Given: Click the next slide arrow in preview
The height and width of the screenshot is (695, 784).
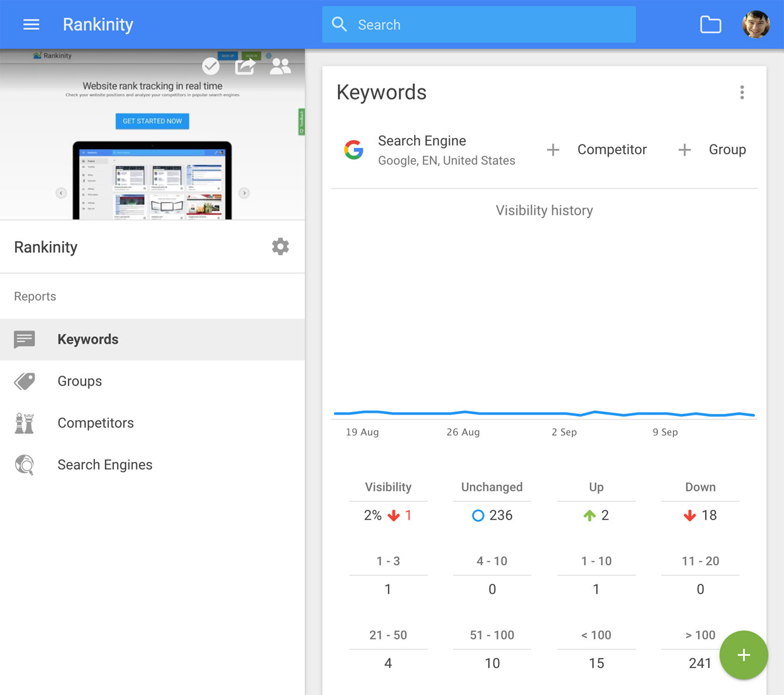Looking at the screenshot, I should [245, 193].
